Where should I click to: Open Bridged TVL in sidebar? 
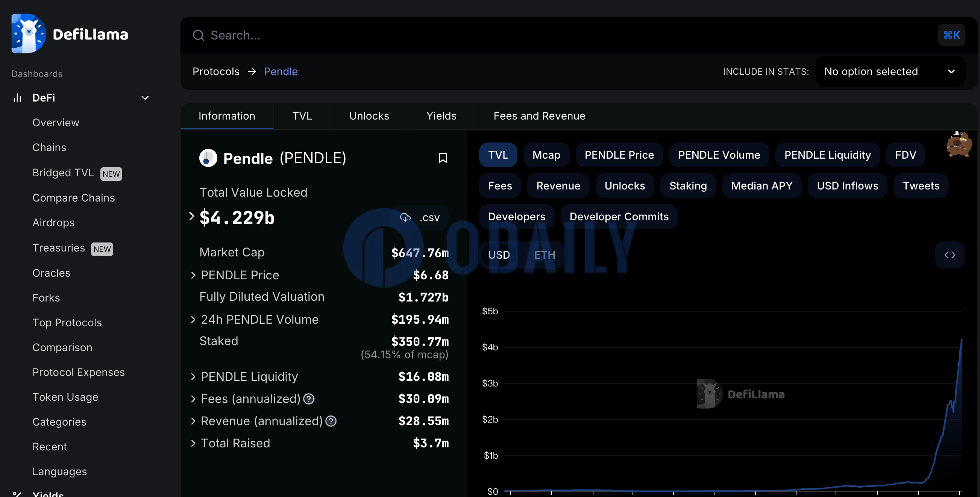tap(63, 173)
